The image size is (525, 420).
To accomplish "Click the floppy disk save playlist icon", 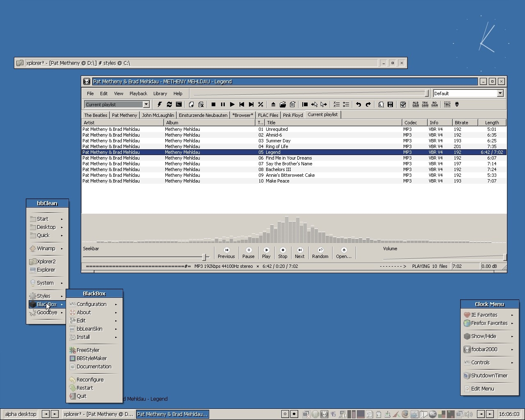I will tap(390, 105).
